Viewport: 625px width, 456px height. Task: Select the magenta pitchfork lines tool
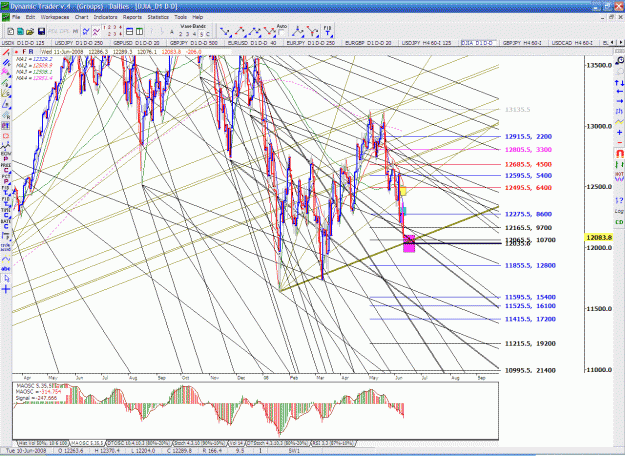tap(6, 72)
